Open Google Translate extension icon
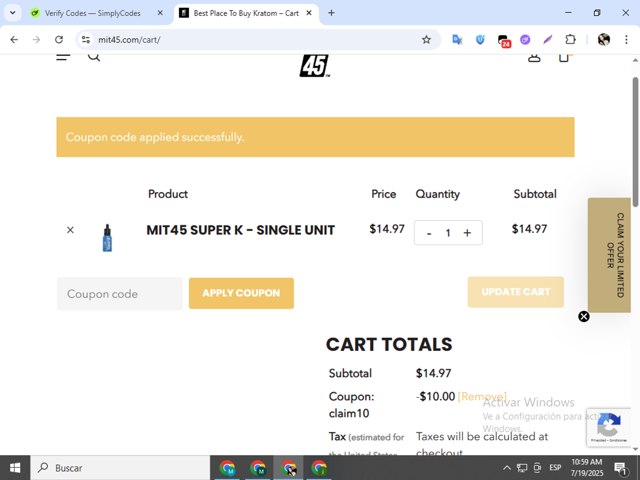The width and height of the screenshot is (640, 480). coord(457,40)
